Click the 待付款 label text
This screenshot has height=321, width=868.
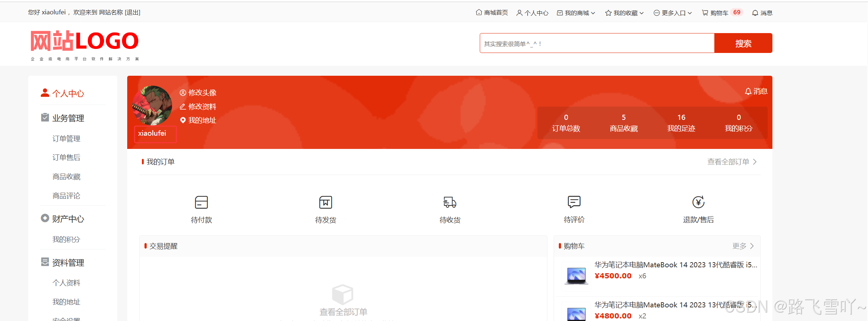[201, 220]
